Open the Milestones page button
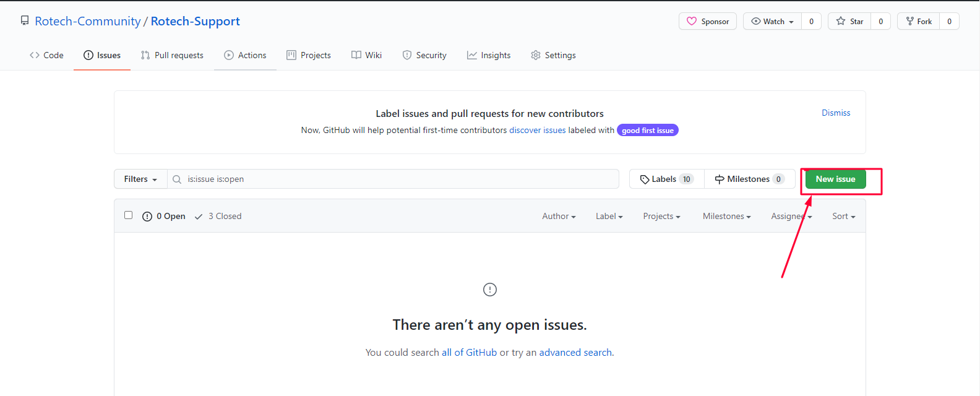The width and height of the screenshot is (980, 396). click(750, 179)
